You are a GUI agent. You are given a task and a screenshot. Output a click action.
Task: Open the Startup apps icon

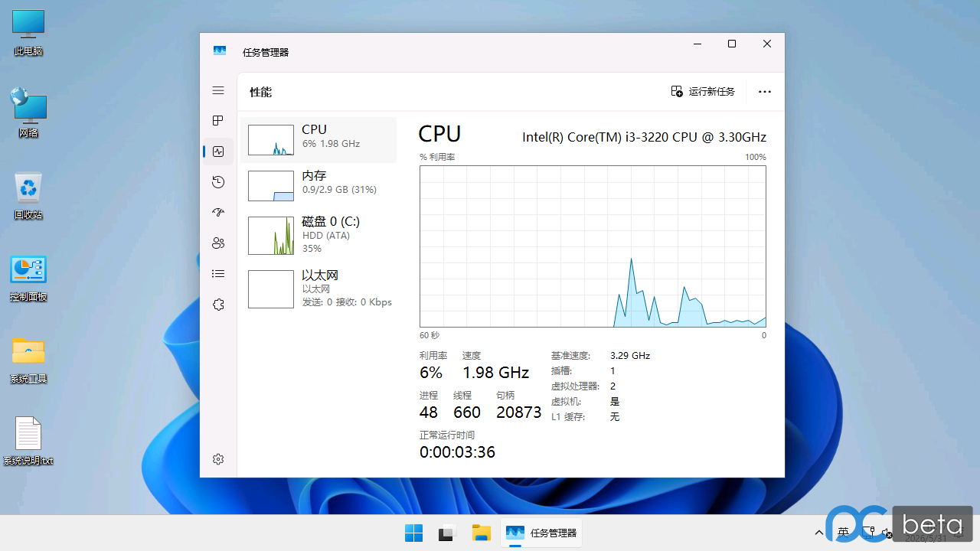click(218, 213)
